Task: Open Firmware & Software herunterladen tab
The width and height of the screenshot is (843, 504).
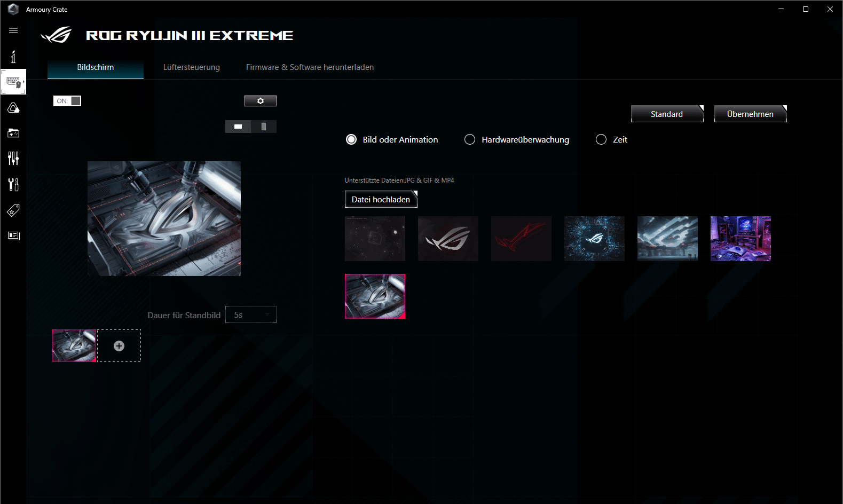Action: 310,67
